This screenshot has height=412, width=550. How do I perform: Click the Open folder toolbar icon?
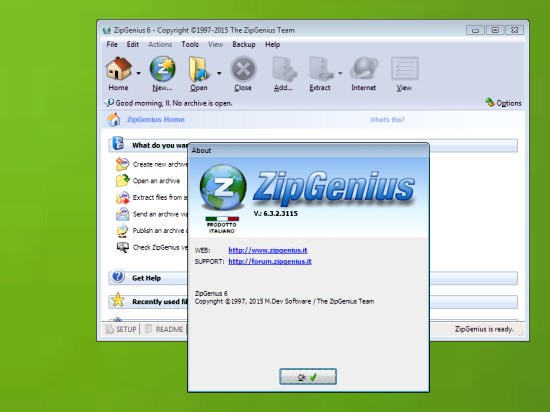pos(199,69)
